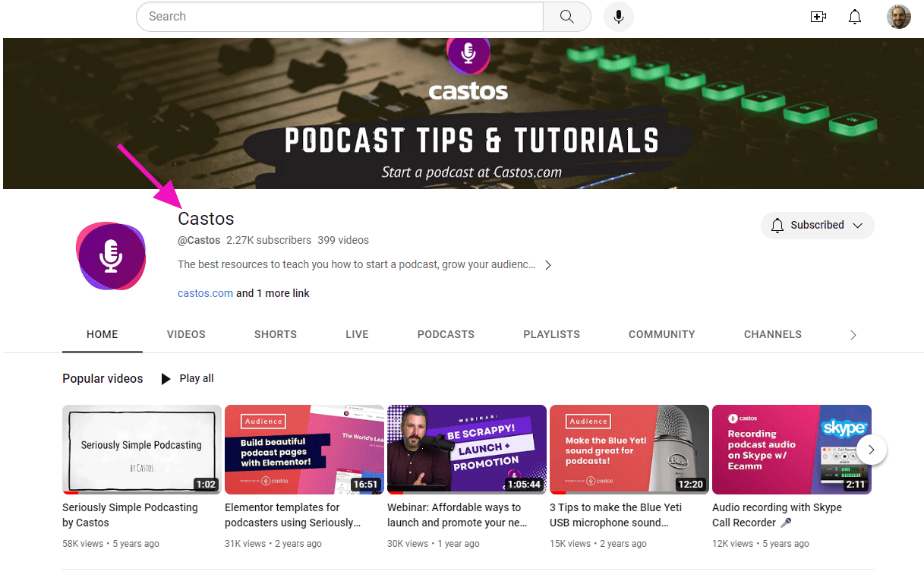Click the '58K views • 5 years ago' text
924x578 pixels.
(x=111, y=544)
